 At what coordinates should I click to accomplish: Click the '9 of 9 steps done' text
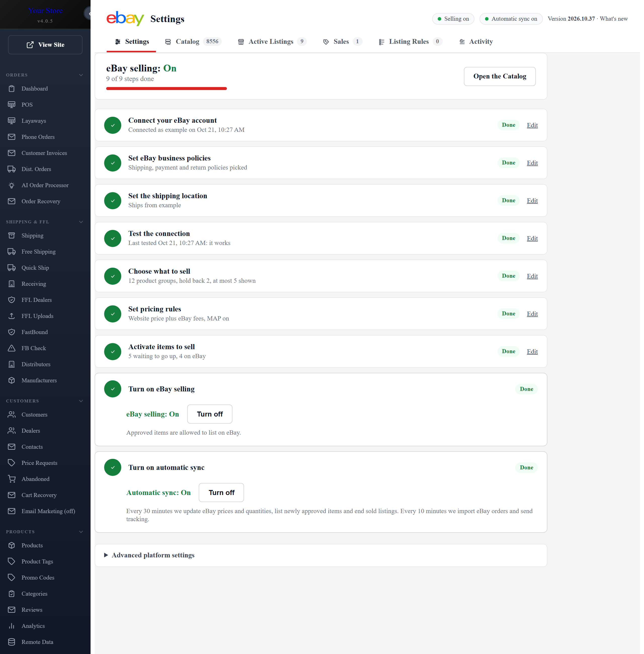130,79
